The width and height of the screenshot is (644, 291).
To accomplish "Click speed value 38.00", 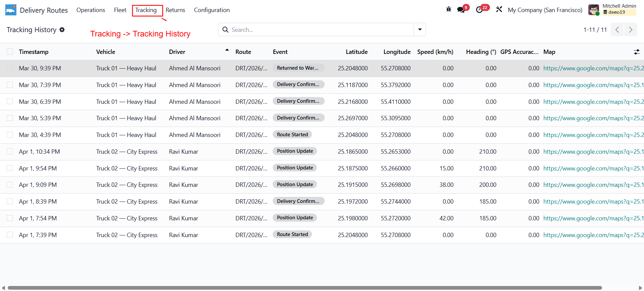I will pyautogui.click(x=446, y=185).
